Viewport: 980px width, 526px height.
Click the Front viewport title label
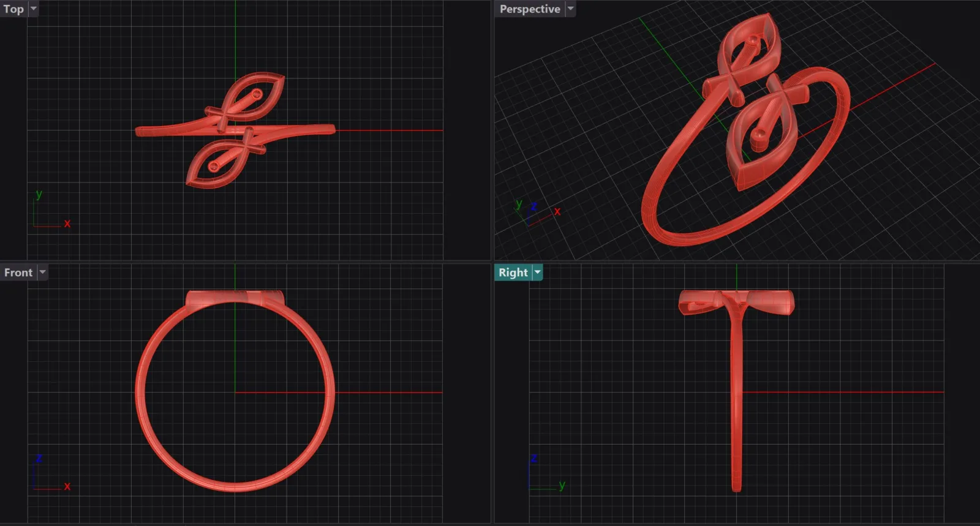tap(18, 272)
